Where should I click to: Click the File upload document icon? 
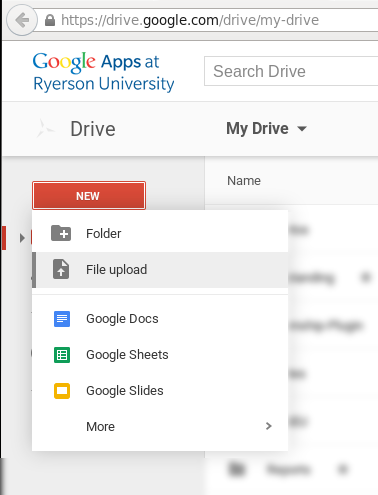pos(61,269)
